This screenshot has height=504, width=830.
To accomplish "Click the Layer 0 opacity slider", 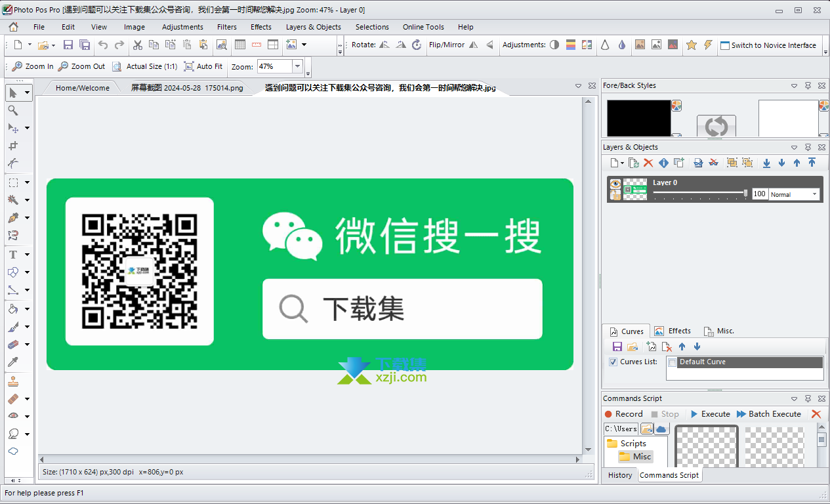I will [700, 192].
